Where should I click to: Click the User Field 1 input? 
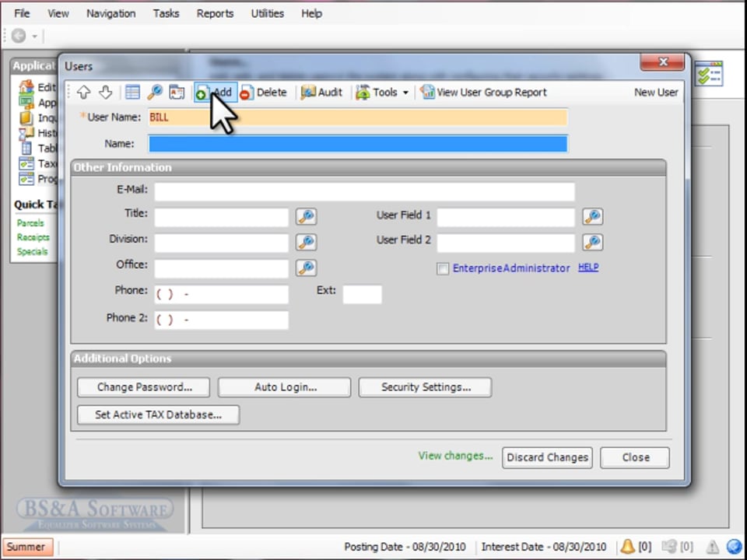click(506, 217)
